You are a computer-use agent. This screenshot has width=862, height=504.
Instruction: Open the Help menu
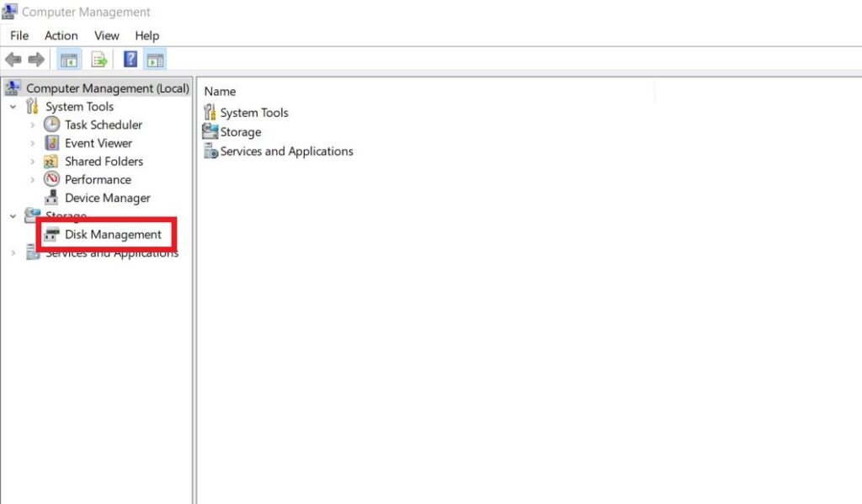point(146,35)
